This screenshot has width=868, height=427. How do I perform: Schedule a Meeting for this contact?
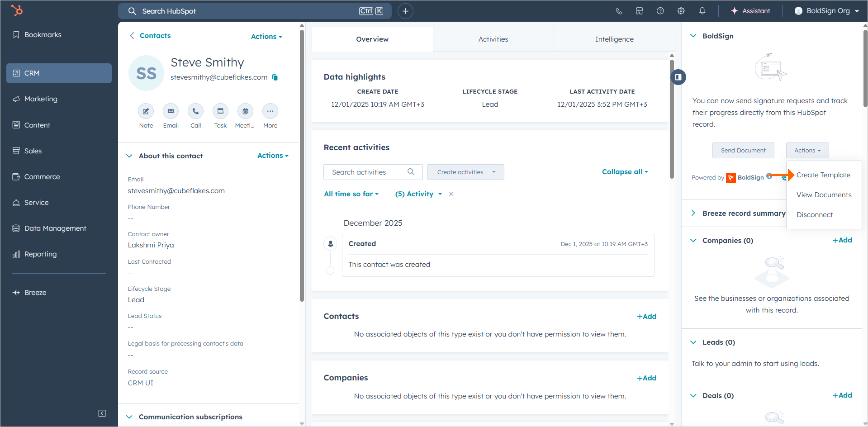tap(245, 111)
